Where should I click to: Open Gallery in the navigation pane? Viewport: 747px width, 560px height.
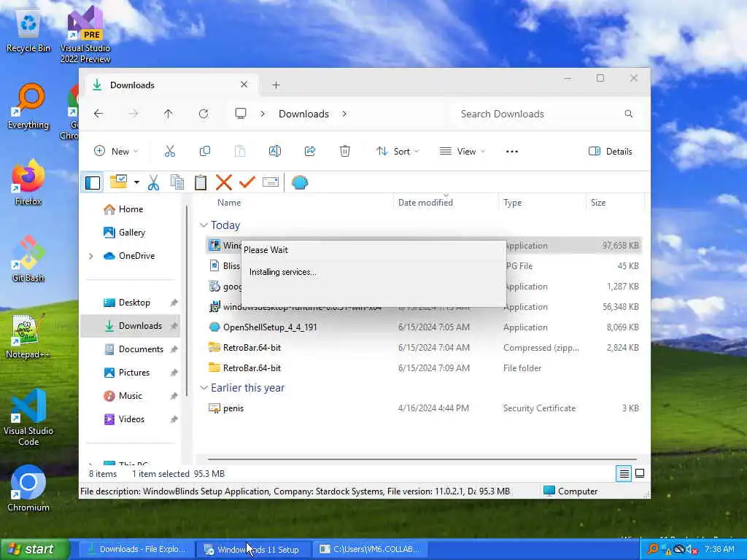(x=131, y=233)
